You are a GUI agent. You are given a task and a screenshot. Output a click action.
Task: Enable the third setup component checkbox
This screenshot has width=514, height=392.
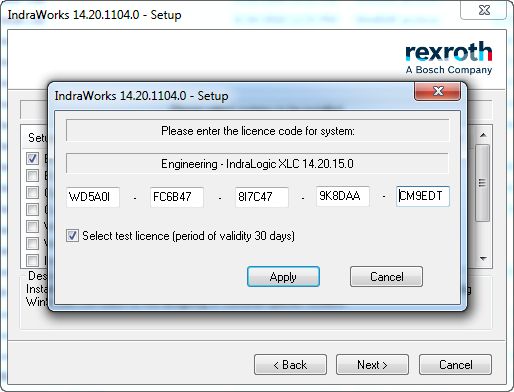[32, 192]
